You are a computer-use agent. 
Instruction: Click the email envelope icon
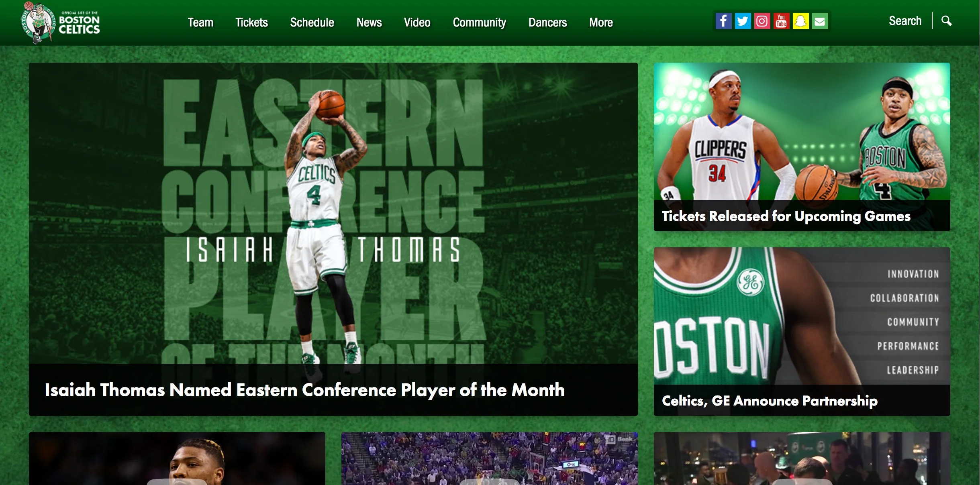tap(820, 21)
